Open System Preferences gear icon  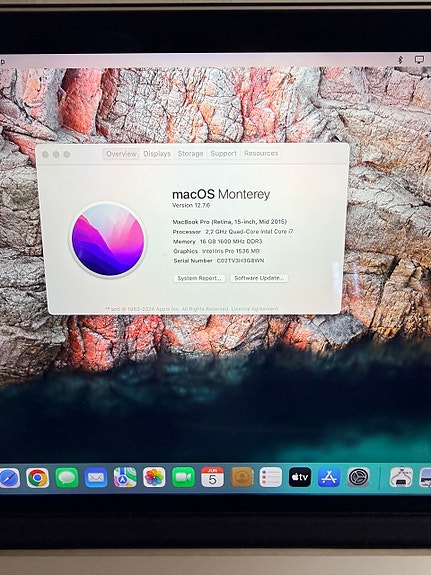[x=358, y=477]
